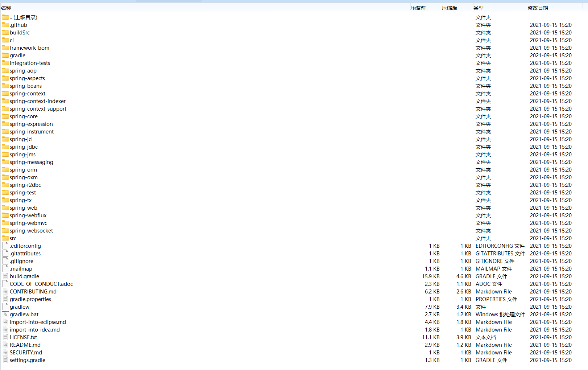Viewport: 588px width, 370px height.
Task: Select the spring-core folder icon
Action: (5, 116)
